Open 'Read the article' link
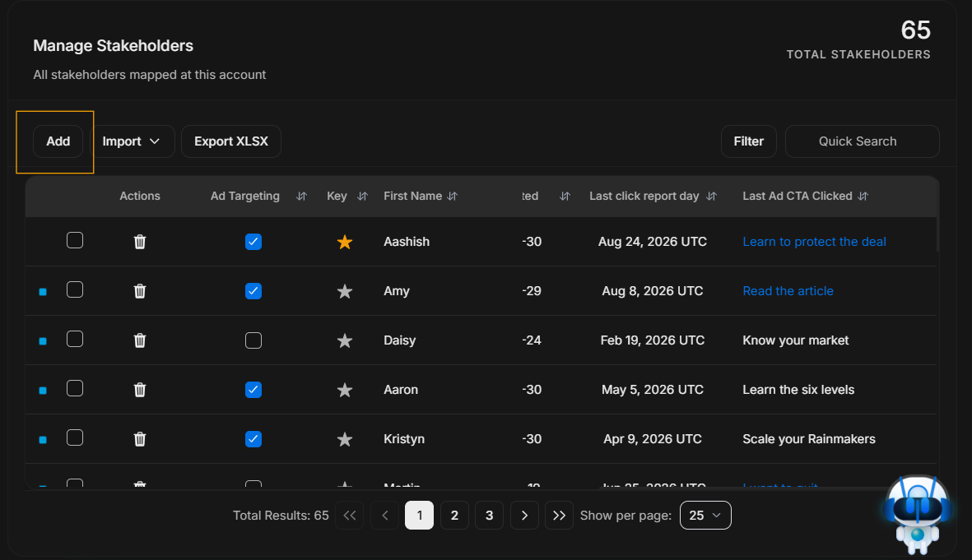This screenshot has height=560, width=972. (788, 291)
